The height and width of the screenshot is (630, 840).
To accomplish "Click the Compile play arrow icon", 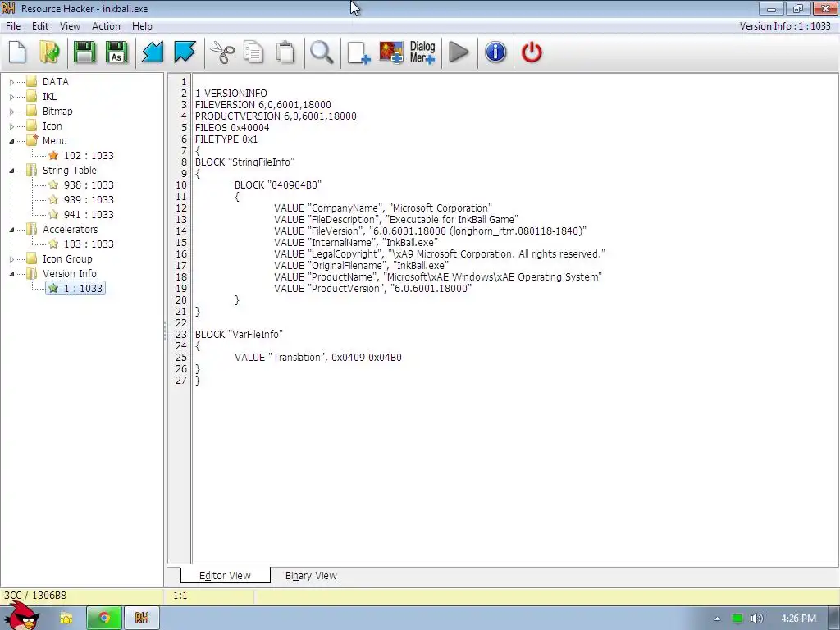I will pos(459,52).
